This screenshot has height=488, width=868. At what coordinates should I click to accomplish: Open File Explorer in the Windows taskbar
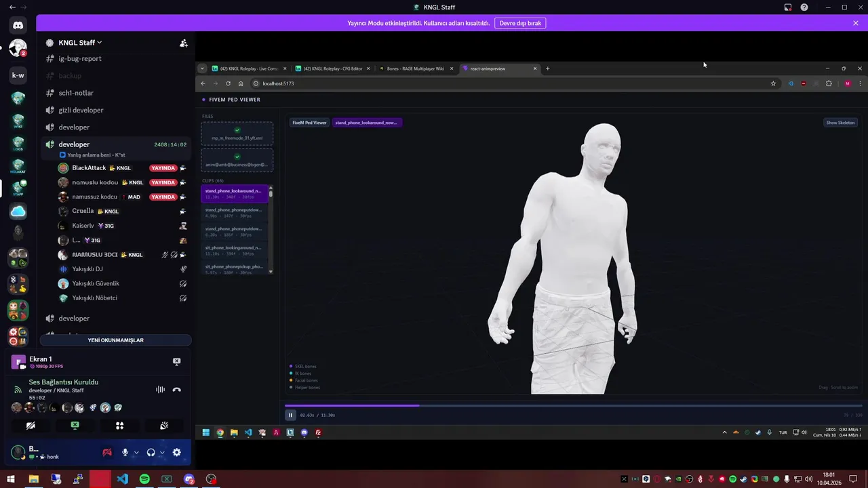click(33, 479)
